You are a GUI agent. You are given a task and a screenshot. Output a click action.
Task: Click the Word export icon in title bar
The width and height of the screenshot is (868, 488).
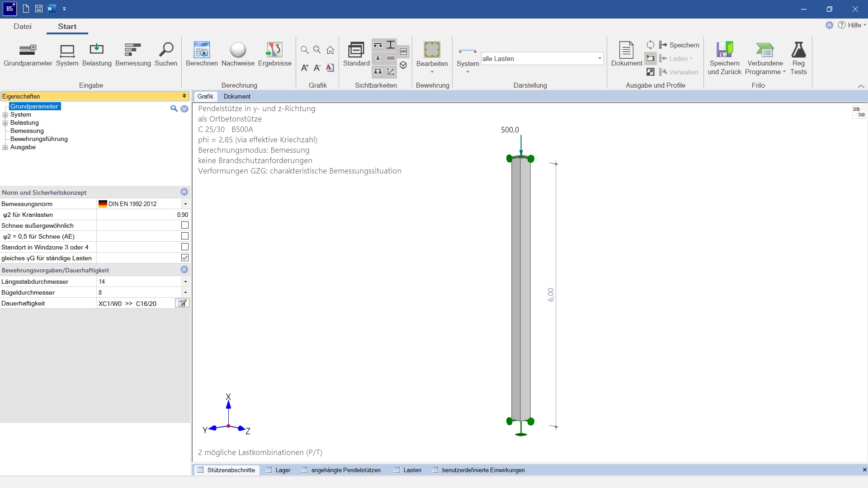pyautogui.click(x=52, y=9)
